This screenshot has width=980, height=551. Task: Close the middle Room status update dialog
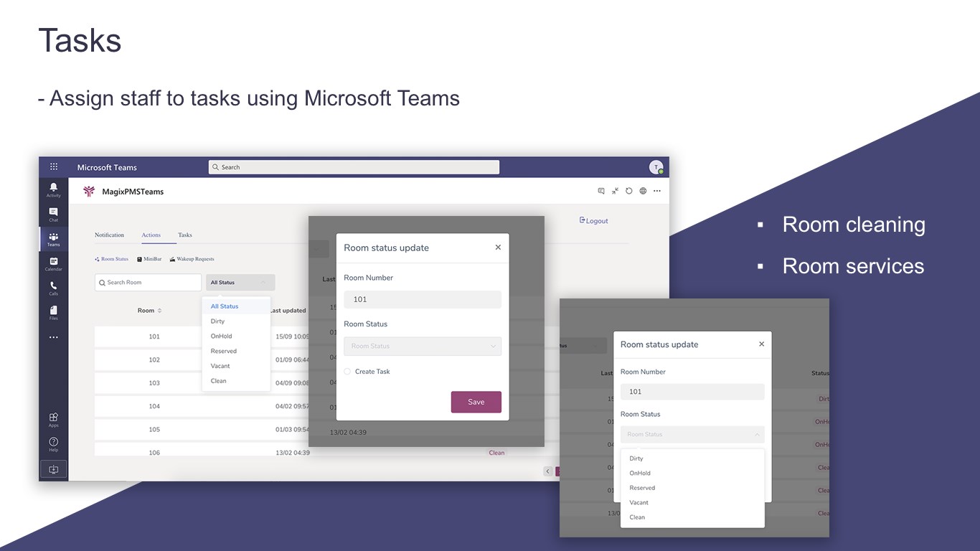coord(498,247)
